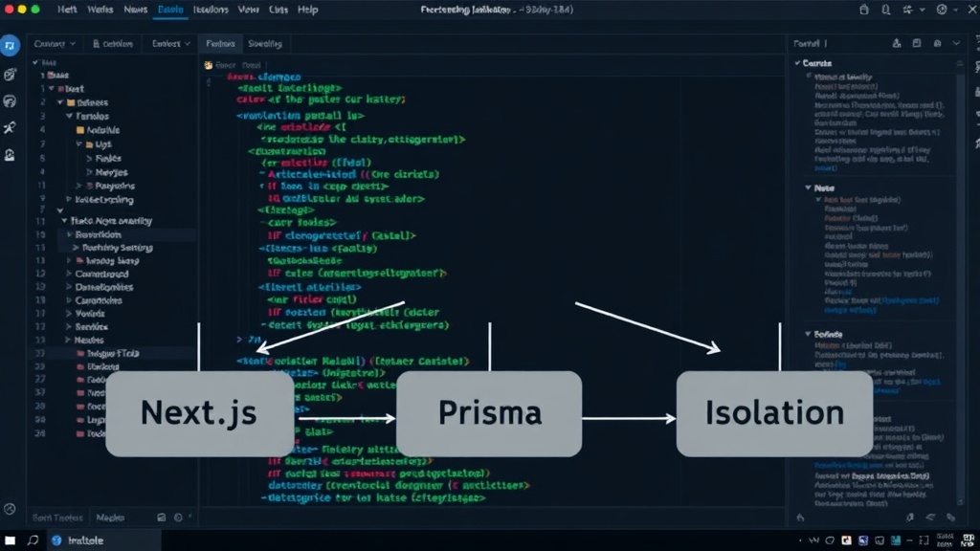Select the crossed tools icon in left activity bar
Viewport: 980px width, 551px height.
click(x=10, y=127)
